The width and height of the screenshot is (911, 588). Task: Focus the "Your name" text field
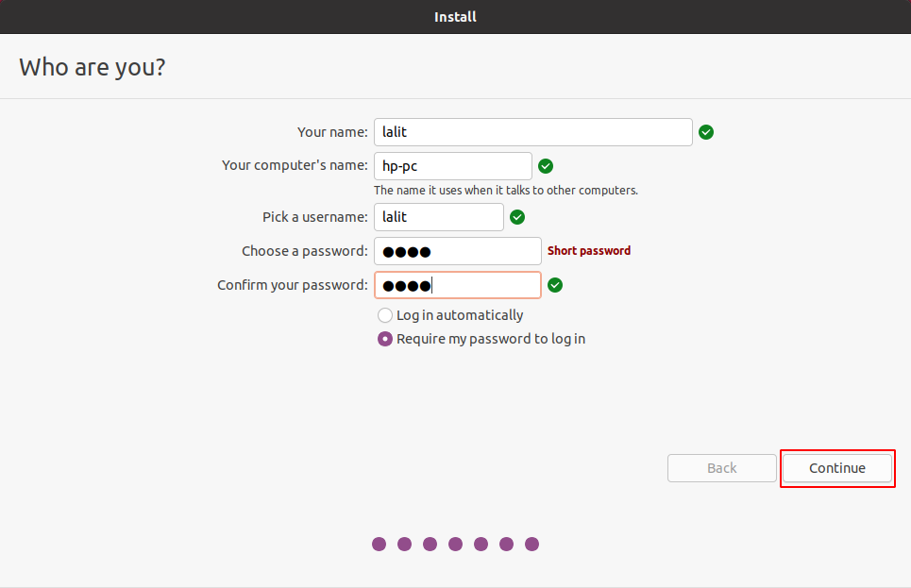click(x=532, y=132)
